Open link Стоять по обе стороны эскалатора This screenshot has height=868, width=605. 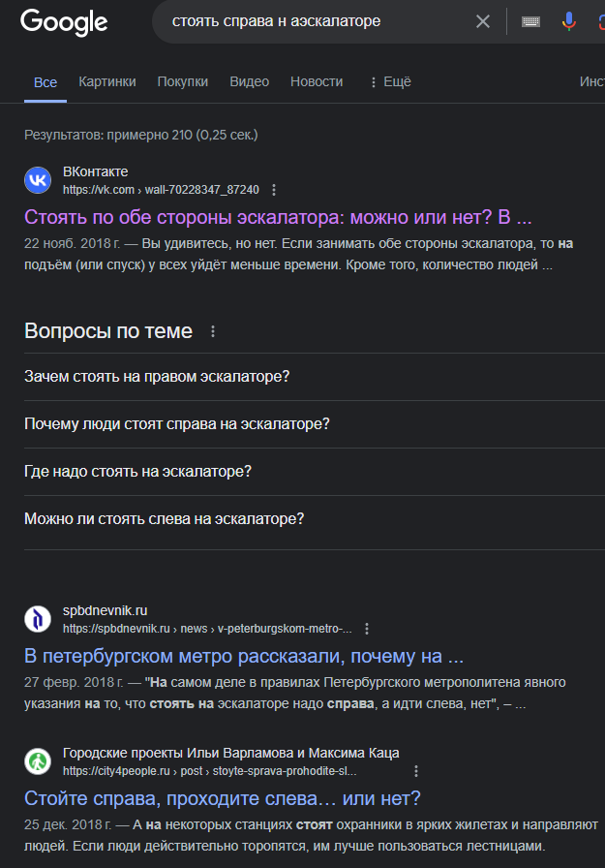pos(187,217)
